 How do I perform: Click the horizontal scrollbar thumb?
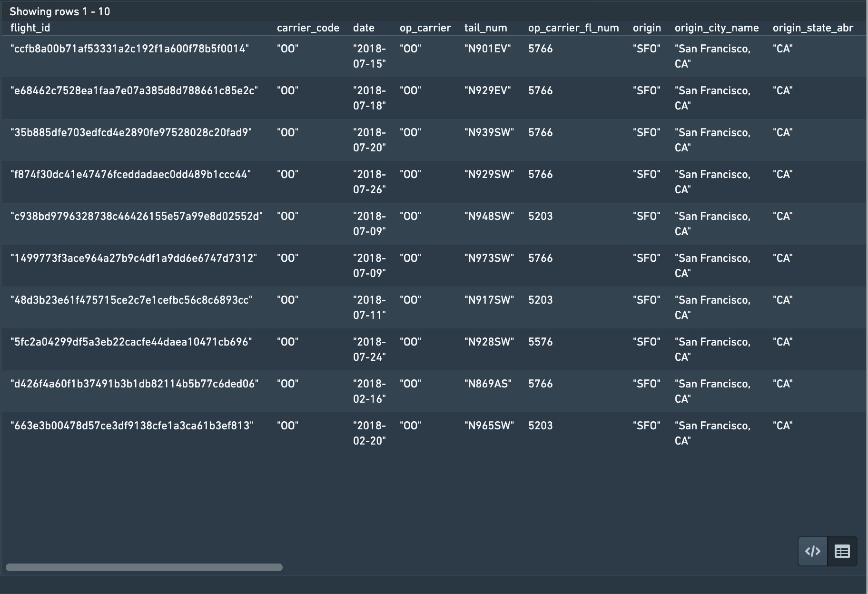coord(144,567)
